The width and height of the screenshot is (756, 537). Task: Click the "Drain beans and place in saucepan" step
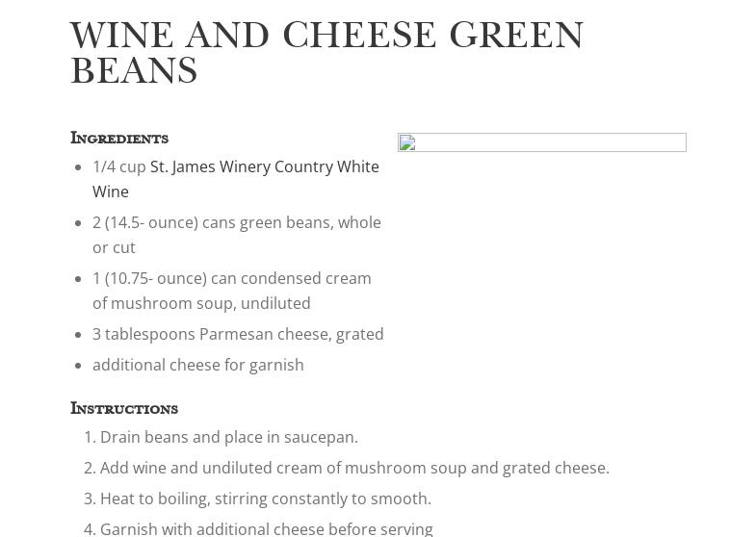[x=229, y=437]
